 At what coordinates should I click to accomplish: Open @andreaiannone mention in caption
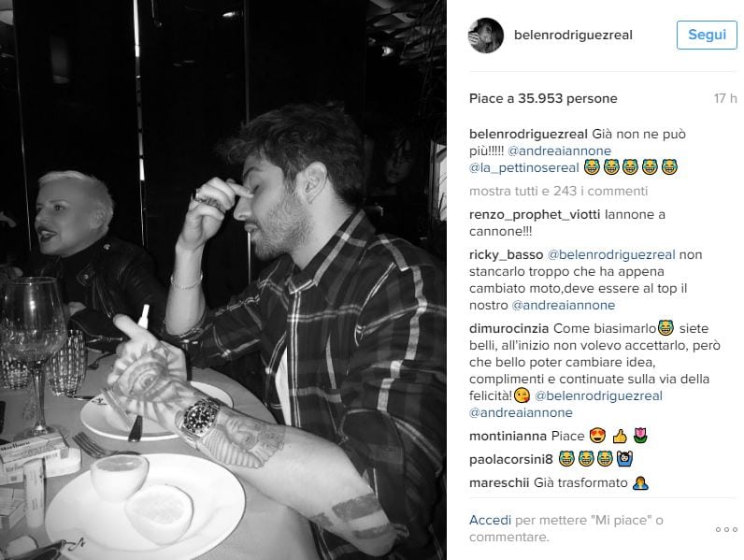560,151
